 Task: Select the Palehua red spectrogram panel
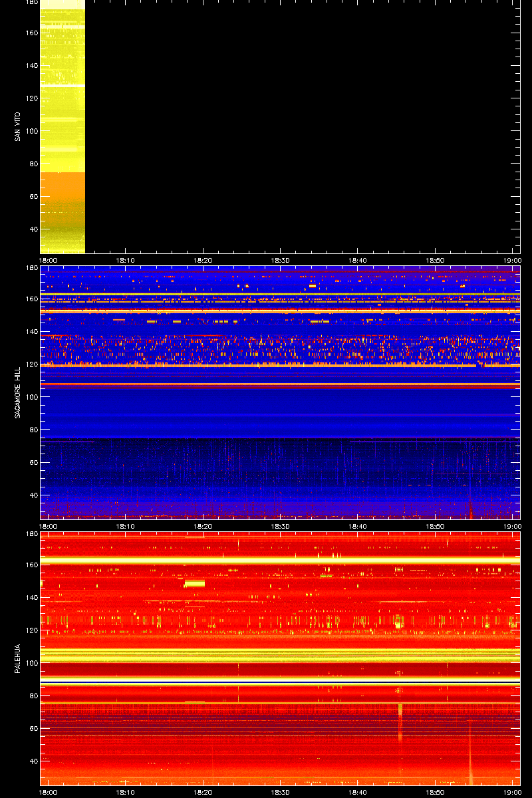pos(280,658)
